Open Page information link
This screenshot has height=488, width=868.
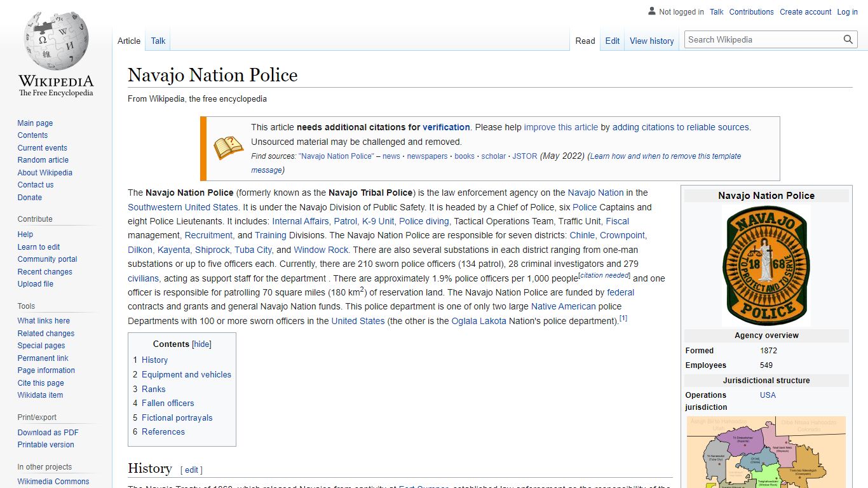[46, 370]
